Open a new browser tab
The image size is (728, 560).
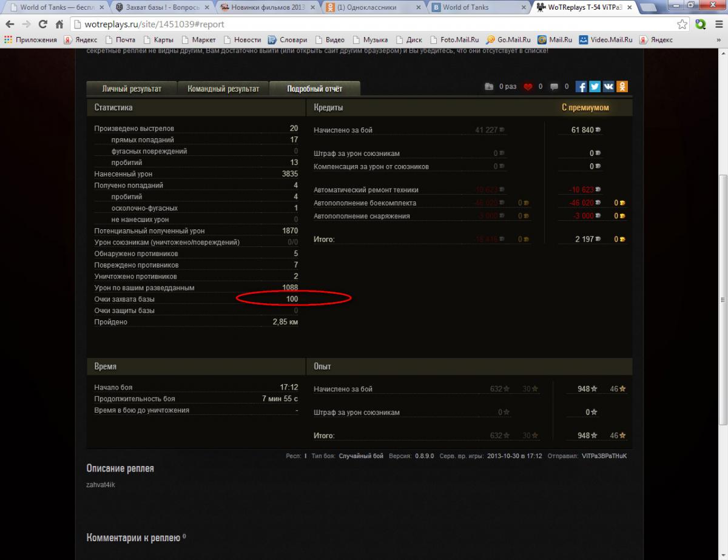tap(649, 7)
